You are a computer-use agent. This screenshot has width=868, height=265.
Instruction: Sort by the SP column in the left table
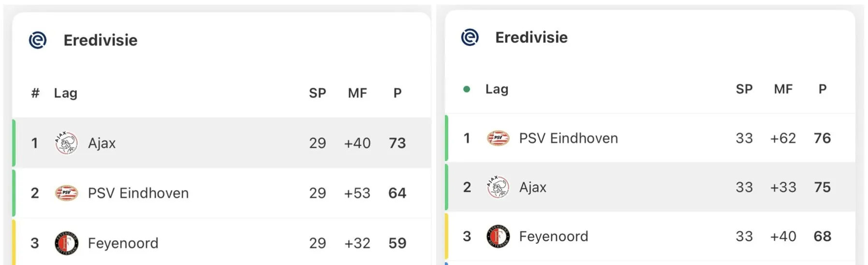(x=318, y=93)
